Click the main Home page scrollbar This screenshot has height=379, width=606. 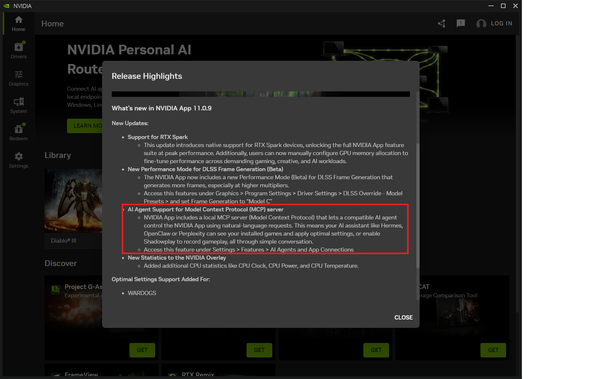point(517,174)
